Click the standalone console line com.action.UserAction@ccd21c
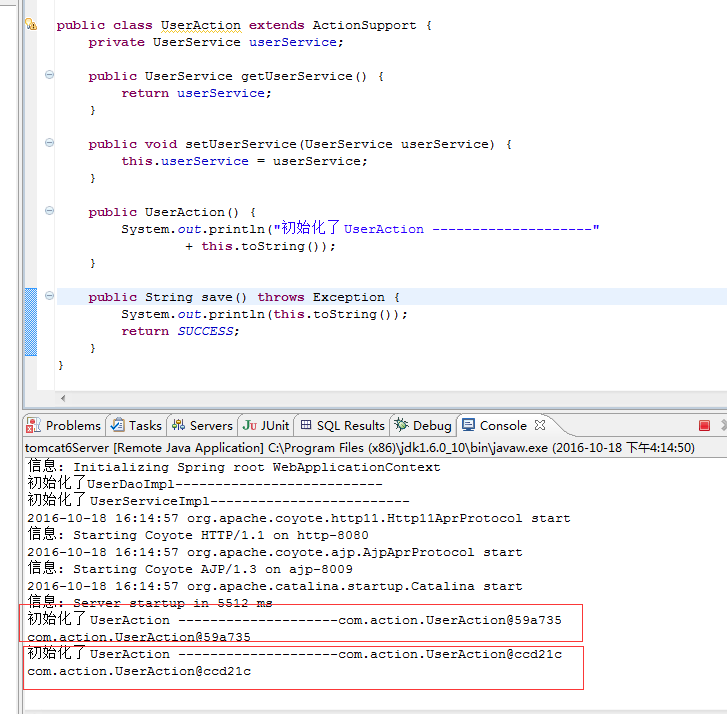Image resolution: width=727 pixels, height=714 pixels. point(139,671)
